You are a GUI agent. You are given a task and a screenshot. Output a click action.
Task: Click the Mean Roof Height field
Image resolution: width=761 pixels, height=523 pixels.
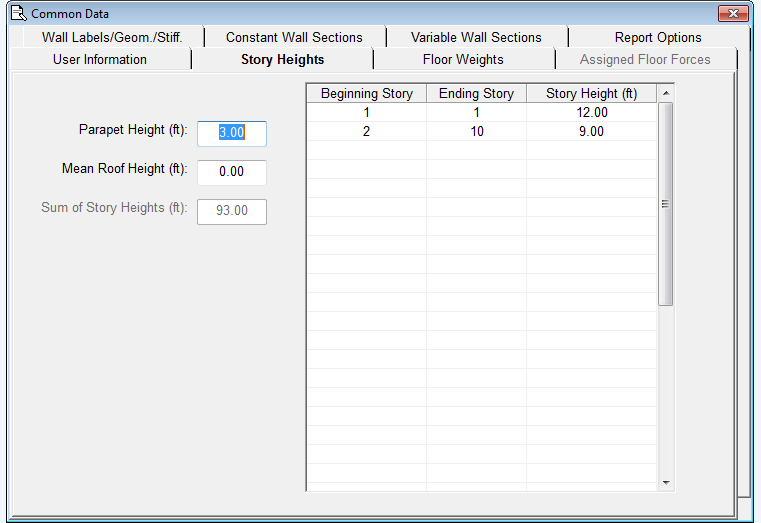tap(232, 172)
